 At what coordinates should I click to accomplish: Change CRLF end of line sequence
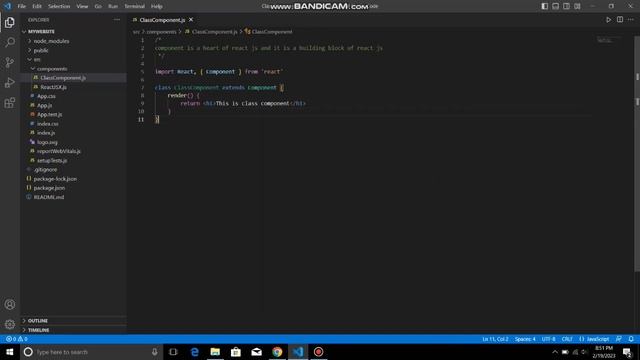567,339
